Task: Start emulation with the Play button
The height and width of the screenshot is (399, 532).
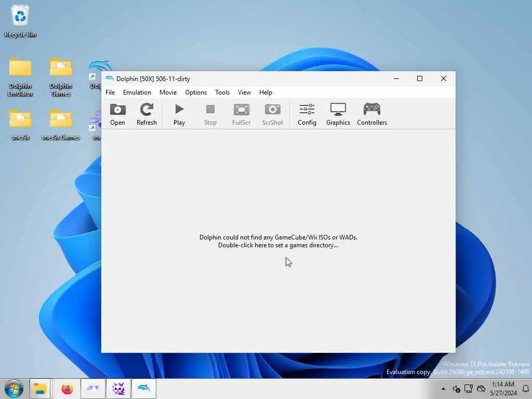Action: [179, 114]
